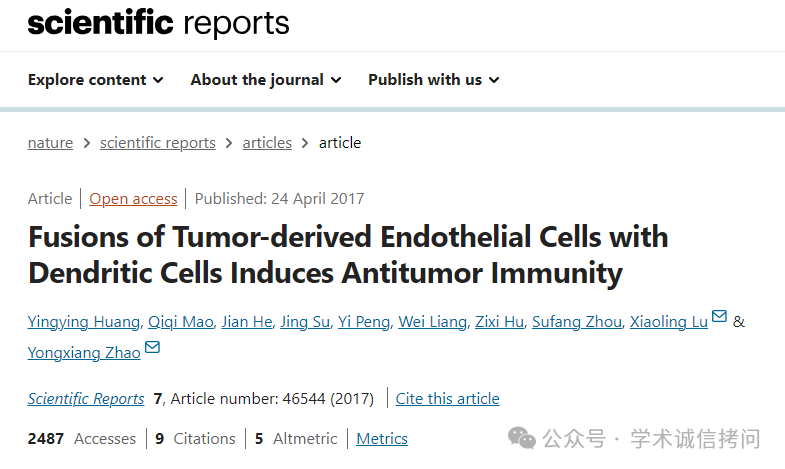
Task: Click the WeChat watermark icon
Action: (522, 438)
